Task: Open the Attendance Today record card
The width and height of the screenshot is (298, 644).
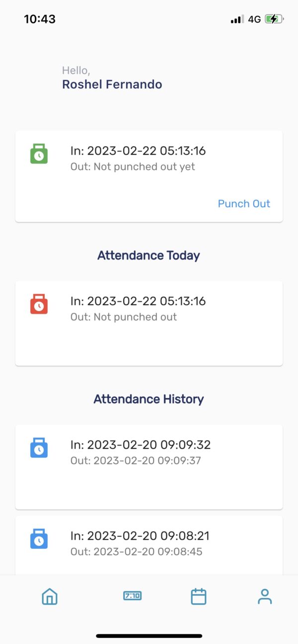Action: coord(149,322)
